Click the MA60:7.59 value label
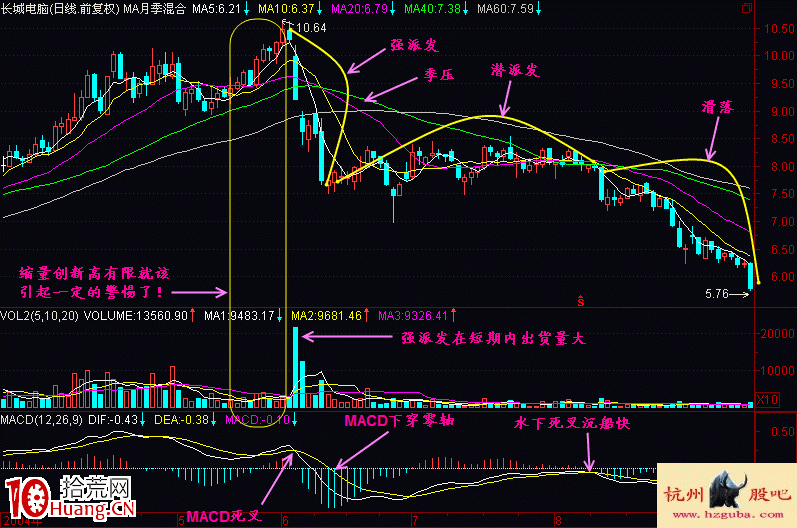Image resolution: width=797 pixels, height=528 pixels. [x=506, y=8]
